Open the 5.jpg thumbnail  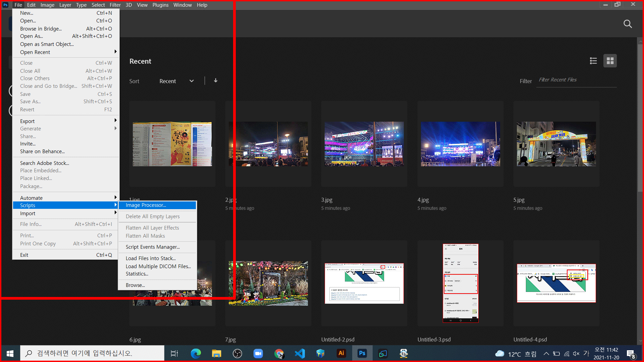click(556, 144)
